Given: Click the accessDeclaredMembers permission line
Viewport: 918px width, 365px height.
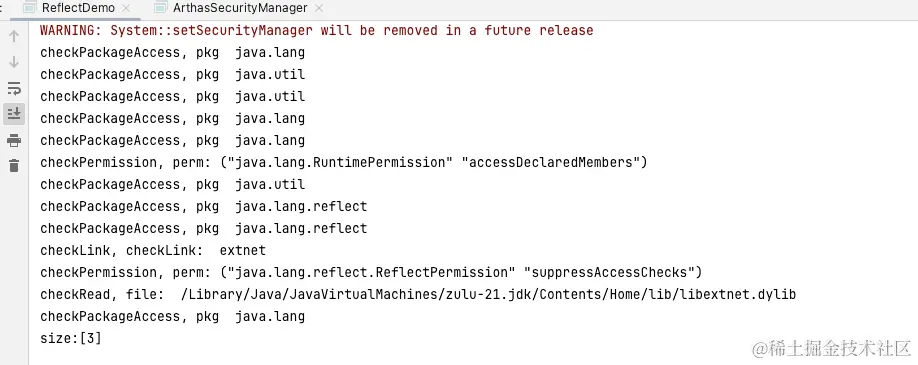Looking at the screenshot, I should tap(344, 162).
